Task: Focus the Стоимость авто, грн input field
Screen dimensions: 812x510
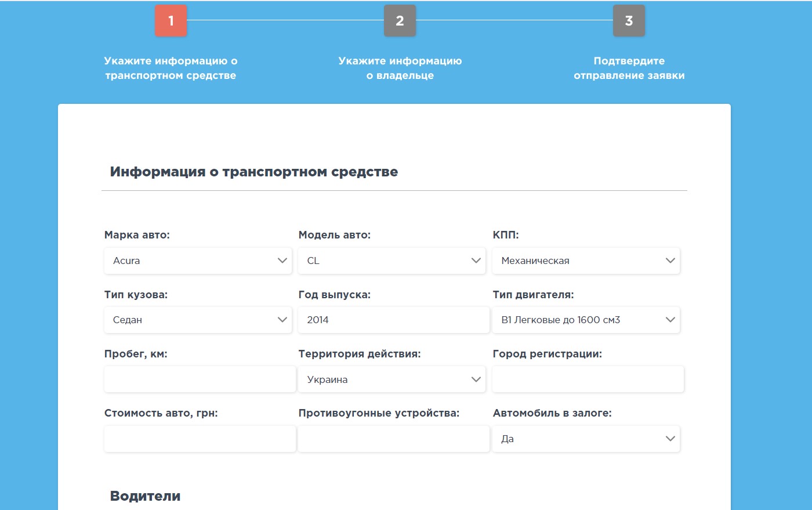Action: pos(200,439)
